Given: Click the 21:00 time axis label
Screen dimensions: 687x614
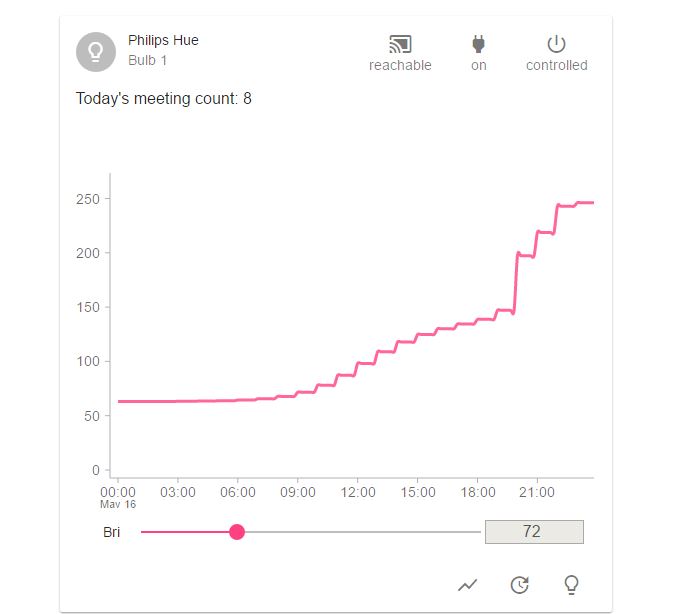Looking at the screenshot, I should click(537, 492).
